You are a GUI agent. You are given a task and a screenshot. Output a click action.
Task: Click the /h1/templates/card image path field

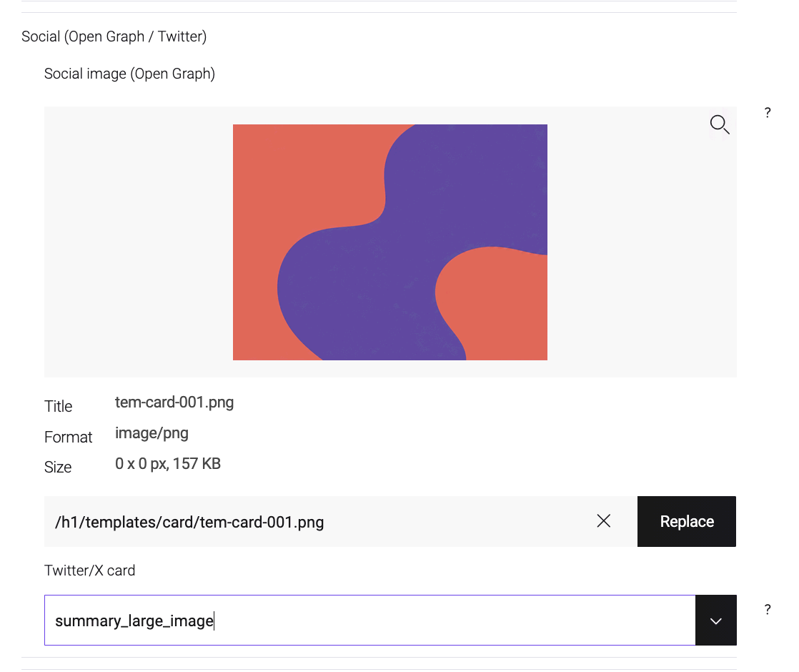pyautogui.click(x=316, y=521)
